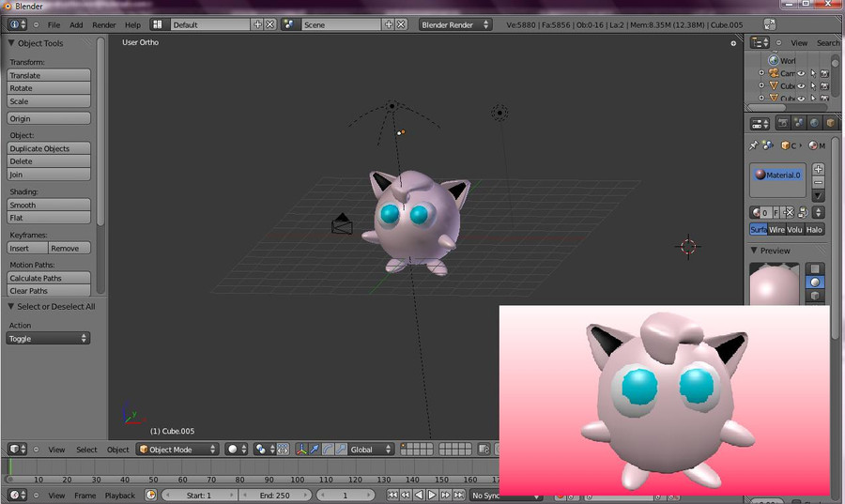Click the pin icon in properties context
The image size is (845, 504).
pyautogui.click(x=753, y=145)
